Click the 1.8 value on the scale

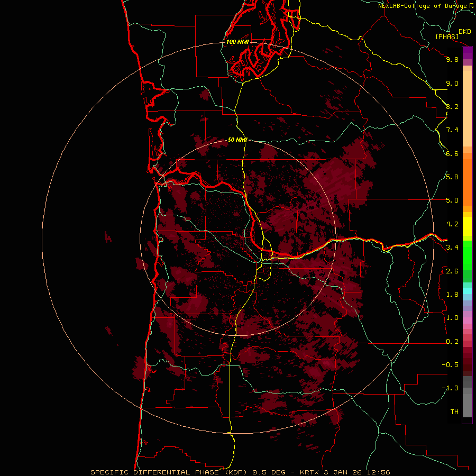click(x=452, y=295)
